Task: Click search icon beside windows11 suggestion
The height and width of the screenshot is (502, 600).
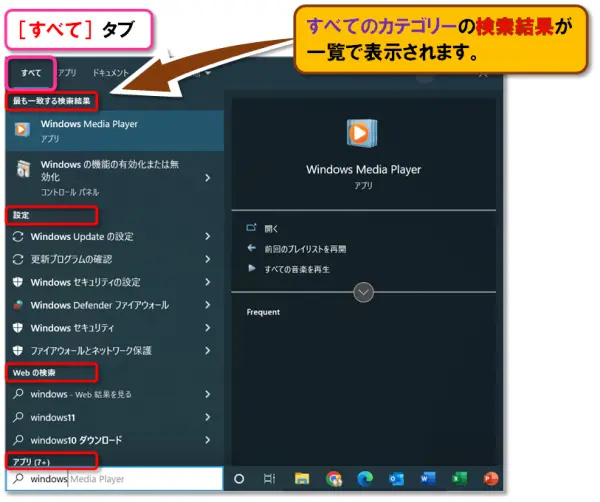Action: [18, 417]
